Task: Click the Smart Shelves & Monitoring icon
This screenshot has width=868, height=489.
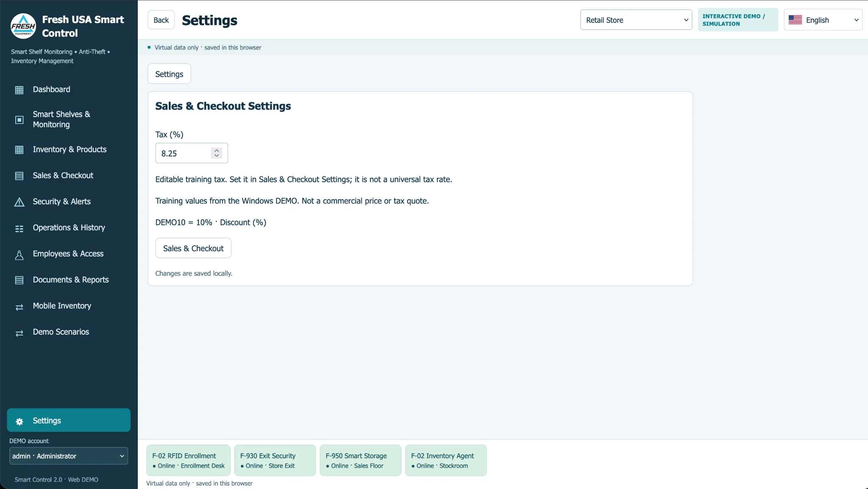Action: point(19,120)
